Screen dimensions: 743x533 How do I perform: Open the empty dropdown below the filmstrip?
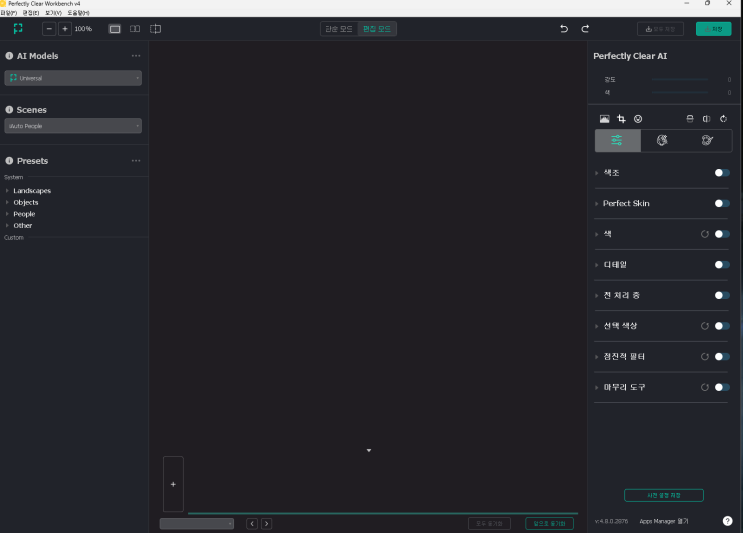(197, 524)
